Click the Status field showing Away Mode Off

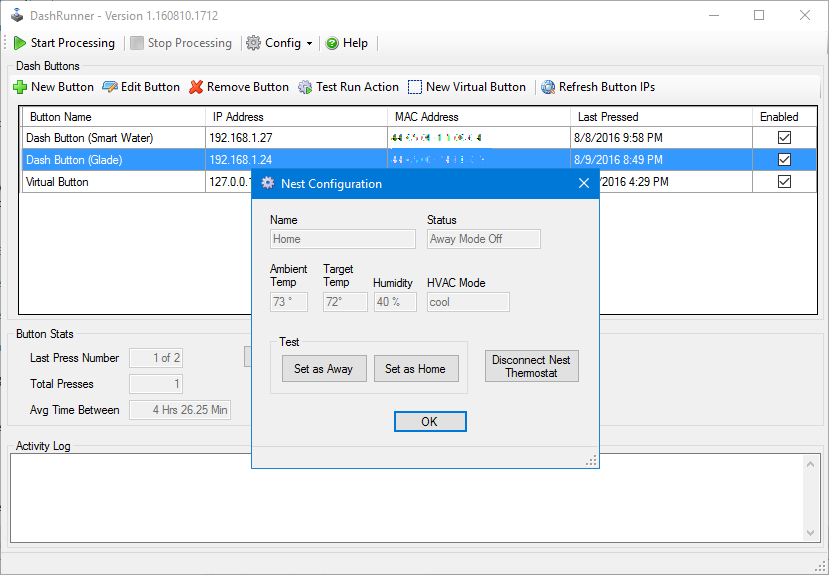[x=484, y=239]
